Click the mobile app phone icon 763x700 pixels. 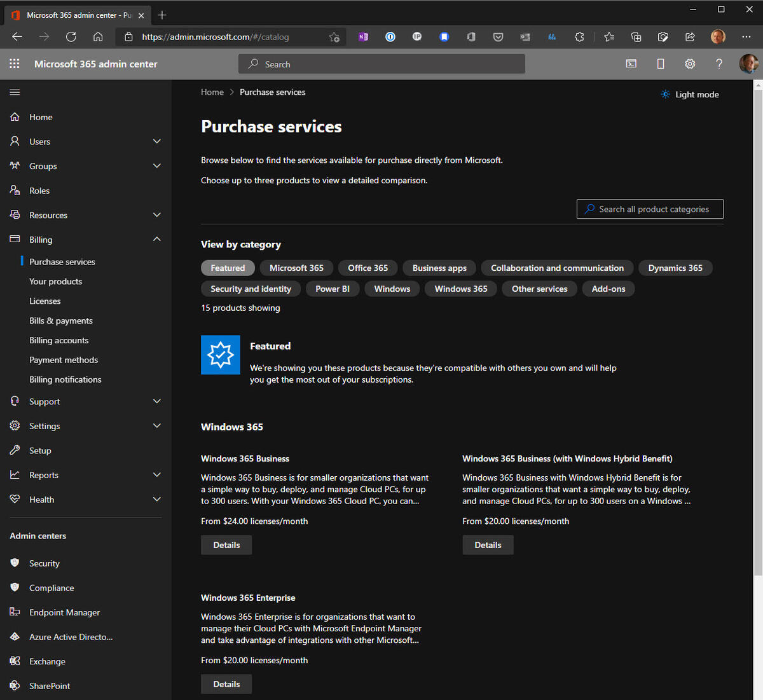661,64
